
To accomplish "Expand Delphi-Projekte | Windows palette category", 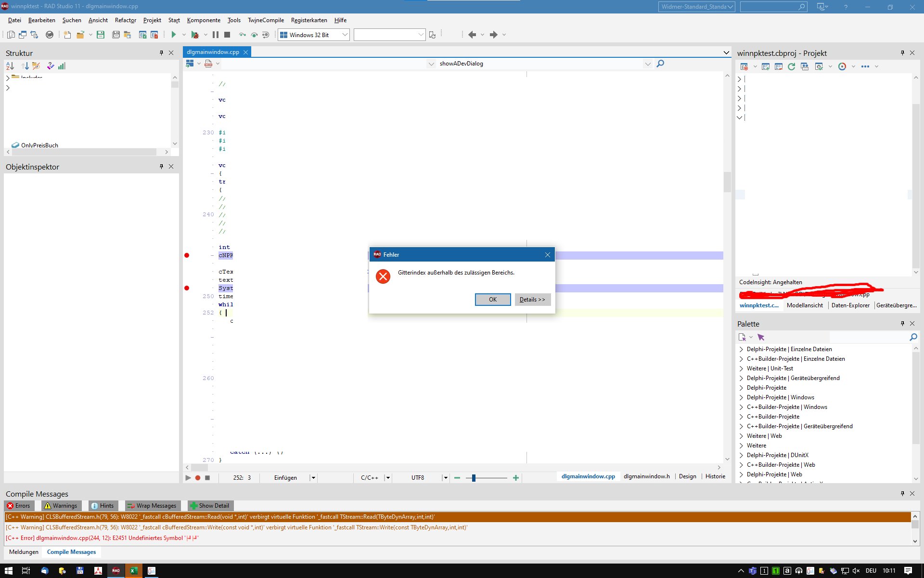I will [x=741, y=397].
